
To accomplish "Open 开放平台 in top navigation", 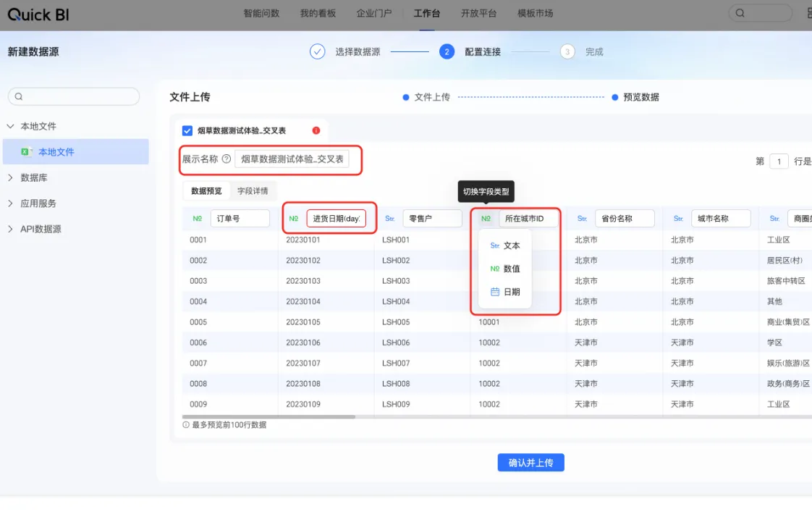I will click(478, 14).
